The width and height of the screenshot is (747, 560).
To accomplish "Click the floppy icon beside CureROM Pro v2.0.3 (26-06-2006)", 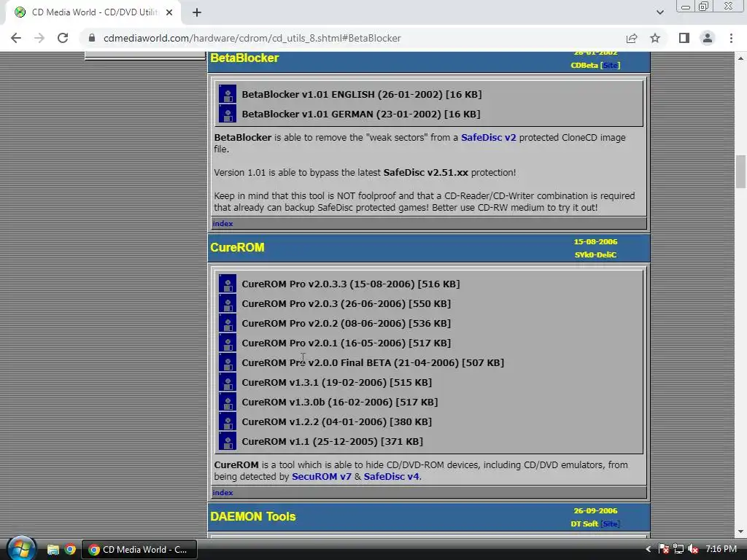I will tap(228, 303).
